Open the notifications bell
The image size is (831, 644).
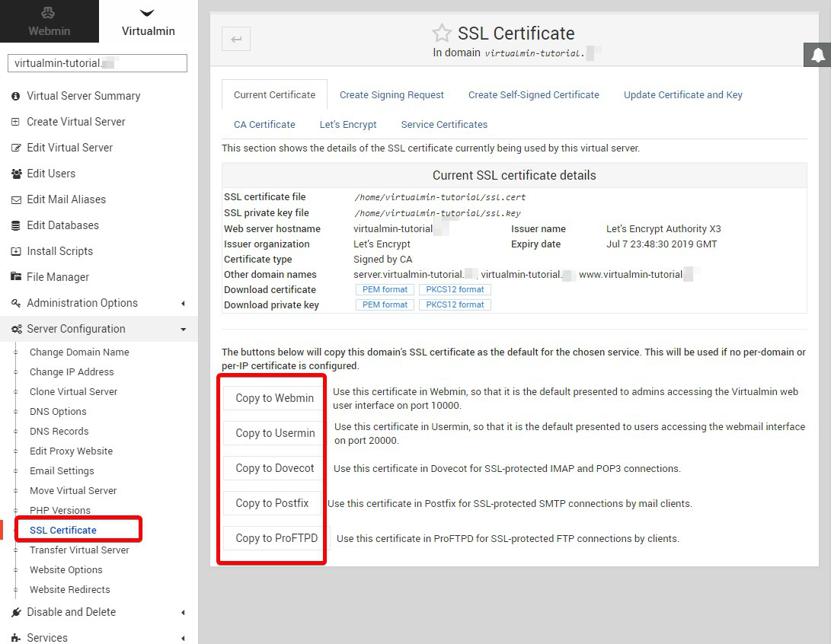818,55
